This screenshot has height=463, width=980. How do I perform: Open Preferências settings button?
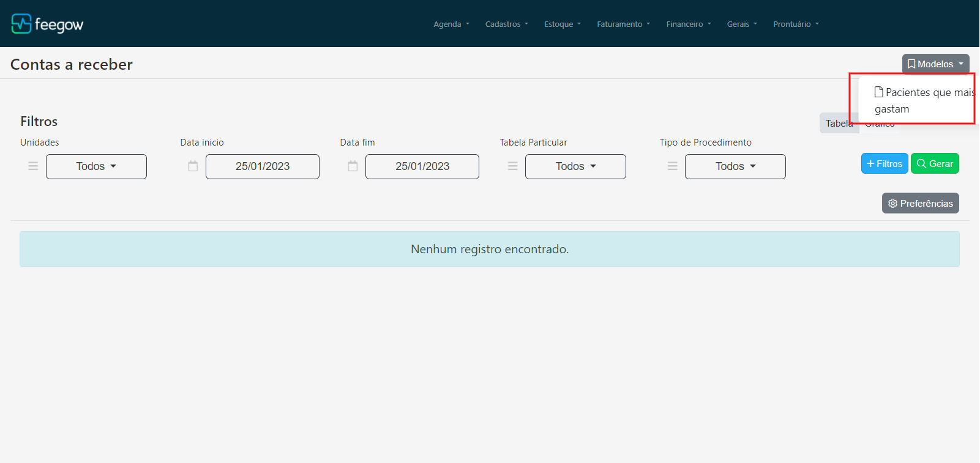click(x=920, y=203)
